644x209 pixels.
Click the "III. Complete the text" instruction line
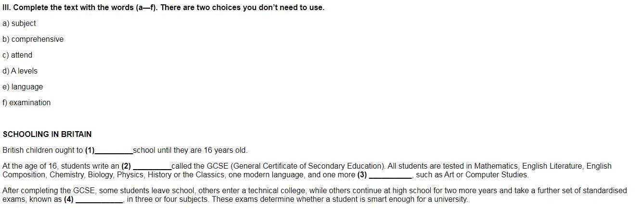pos(163,8)
